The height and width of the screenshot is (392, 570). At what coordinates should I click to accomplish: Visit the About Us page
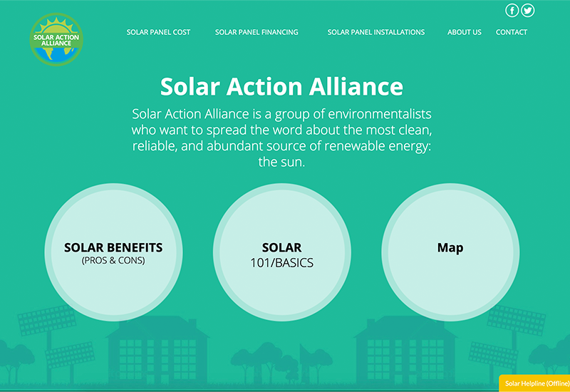(x=465, y=32)
